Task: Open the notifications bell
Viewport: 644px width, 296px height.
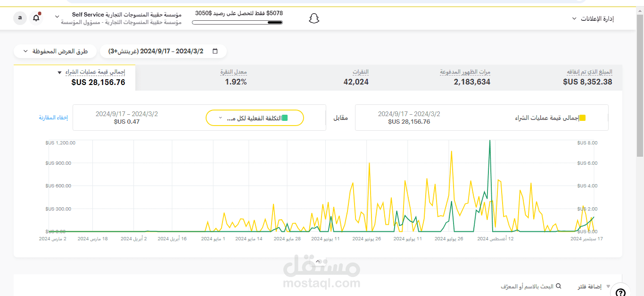Action: [36, 18]
